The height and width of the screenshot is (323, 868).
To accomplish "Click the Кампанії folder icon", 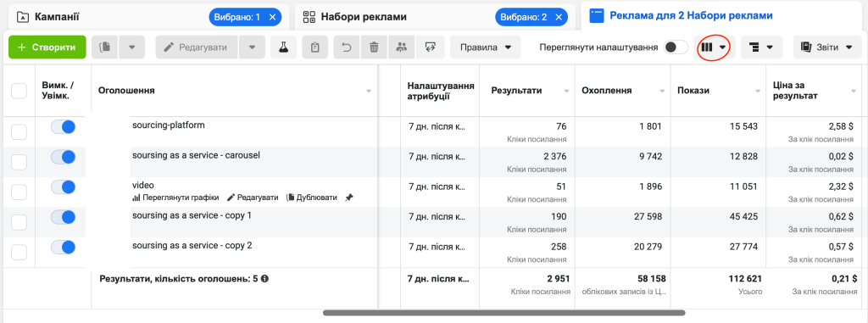I will coord(23,17).
